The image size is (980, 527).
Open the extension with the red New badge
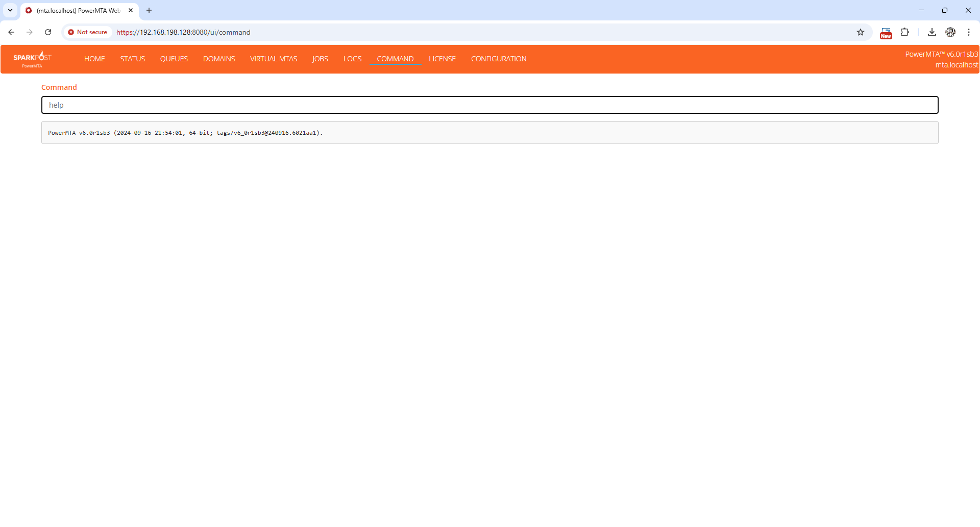[x=886, y=33]
